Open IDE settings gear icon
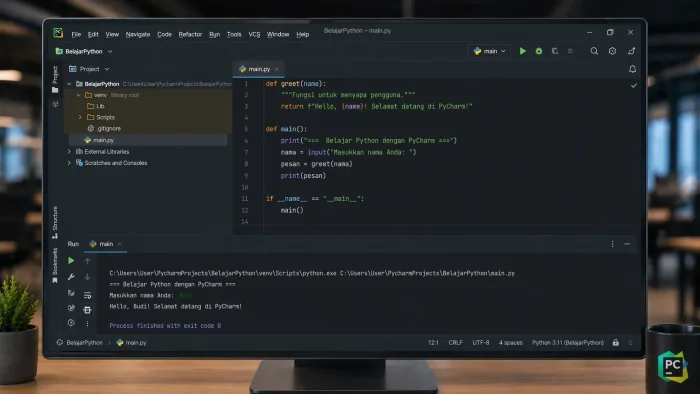Screen dimensions: 700x394 click(x=612, y=51)
